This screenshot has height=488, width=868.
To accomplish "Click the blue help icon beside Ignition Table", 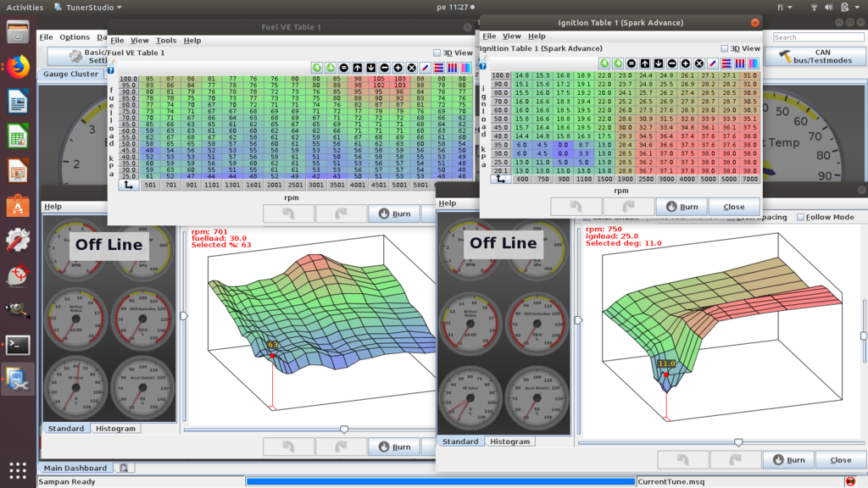I will coord(482,66).
